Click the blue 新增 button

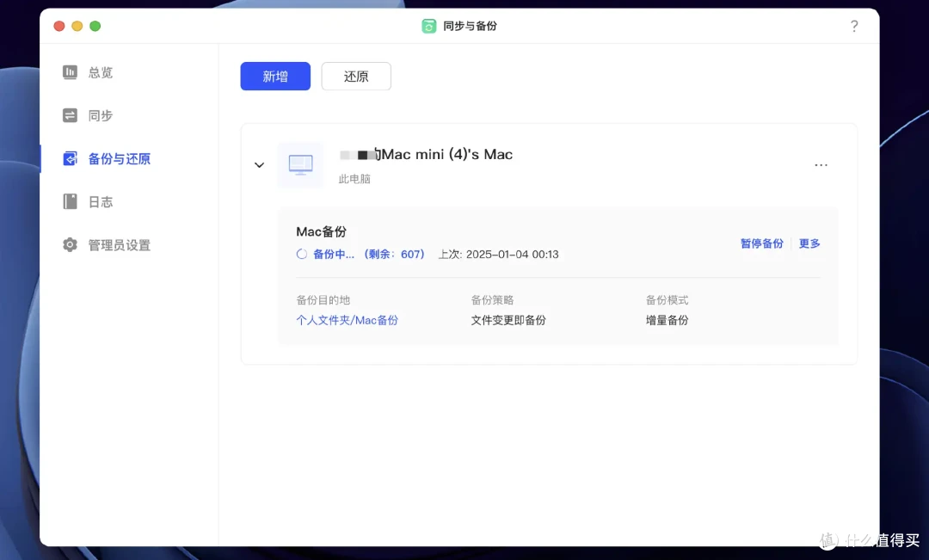[x=275, y=76]
